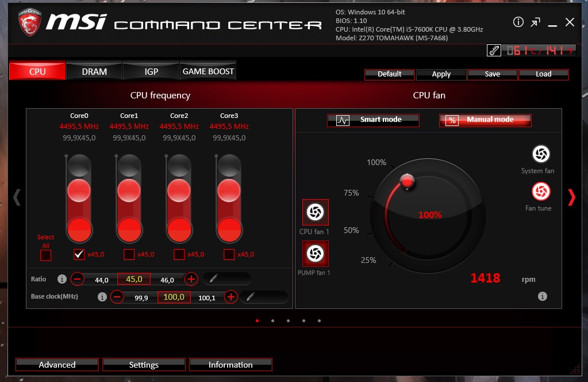Open the info icon in the title bar
Screen dimensions: 588x382
tap(518, 22)
